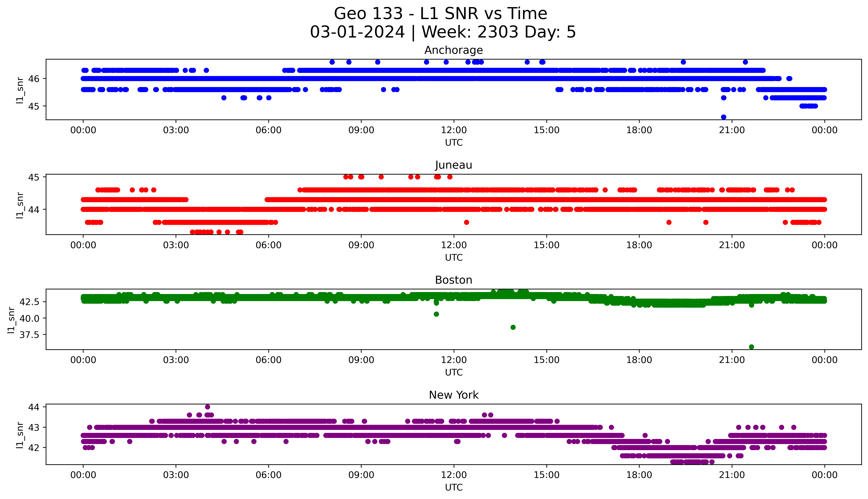Select the "Juneau" subplot title
Image resolution: width=868 pixels, height=499 pixels.
(453, 165)
